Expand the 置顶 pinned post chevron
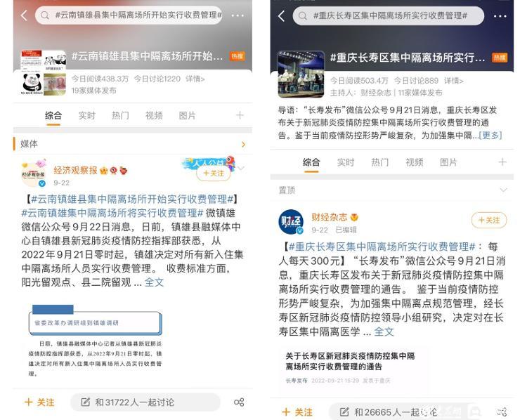Screen dimensions: 527x420 (x=503, y=190)
